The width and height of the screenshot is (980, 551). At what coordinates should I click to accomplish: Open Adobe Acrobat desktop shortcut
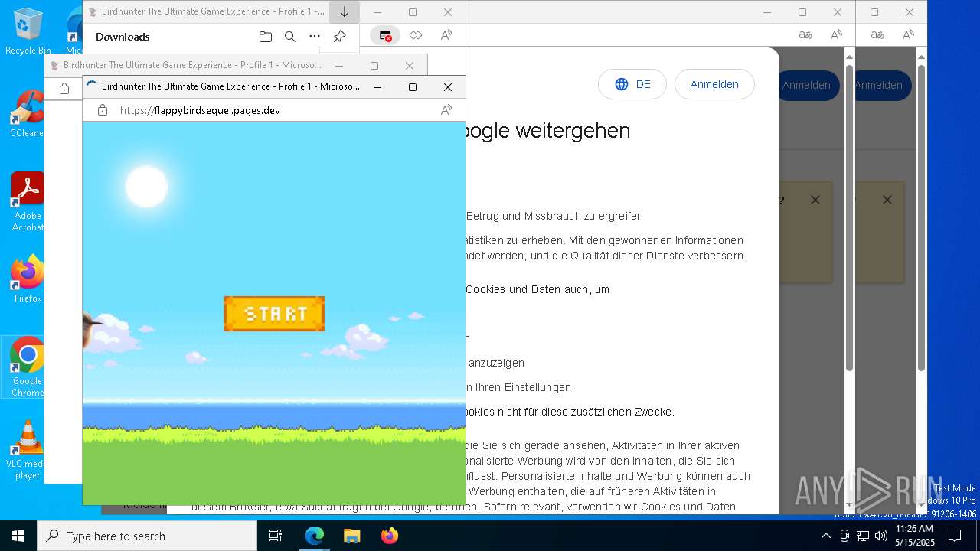[28, 201]
